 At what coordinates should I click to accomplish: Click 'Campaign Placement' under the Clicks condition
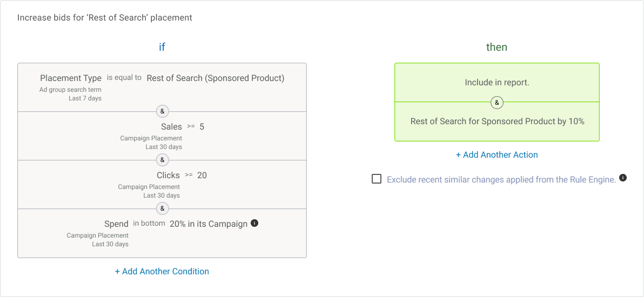(x=149, y=186)
